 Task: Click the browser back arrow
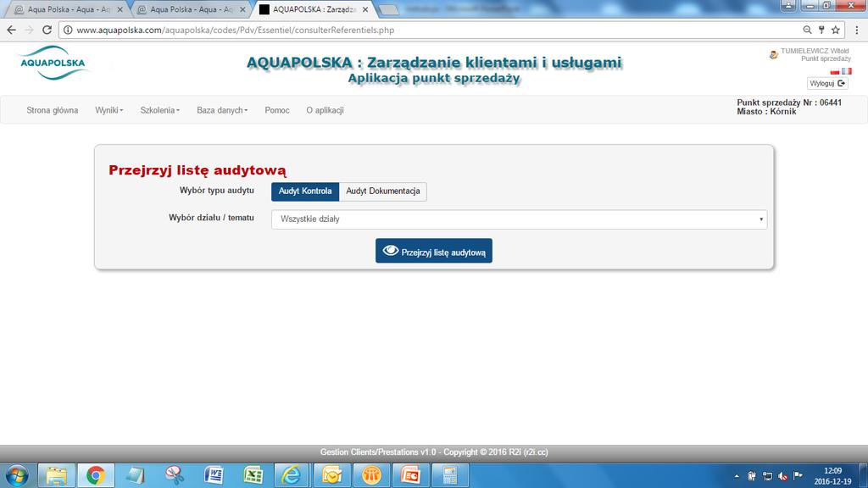pos(12,30)
